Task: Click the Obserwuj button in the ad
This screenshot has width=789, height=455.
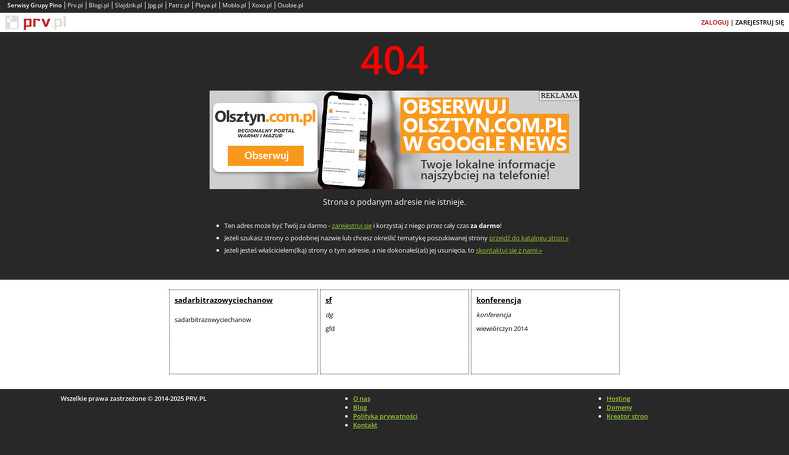Action: point(266,156)
